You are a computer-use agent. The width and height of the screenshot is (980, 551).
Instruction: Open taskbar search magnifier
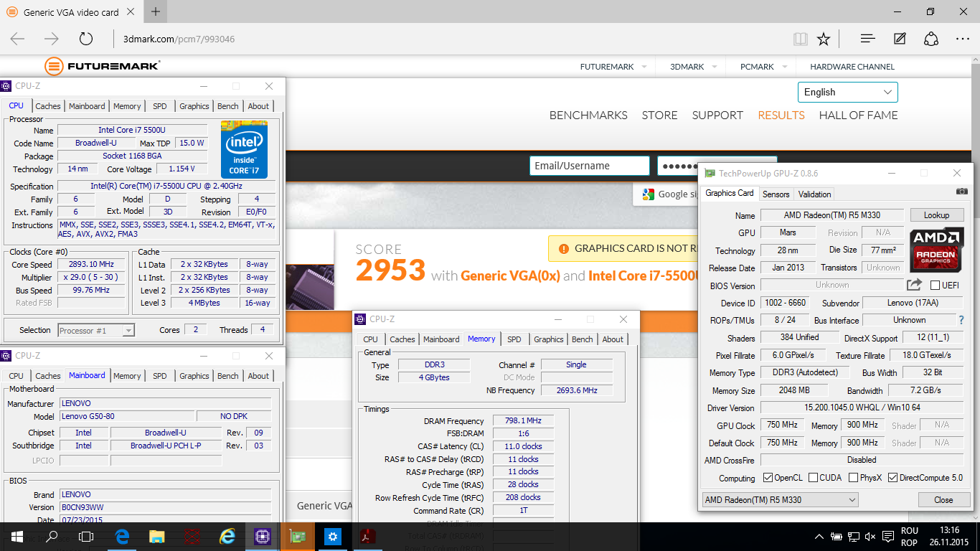point(52,536)
